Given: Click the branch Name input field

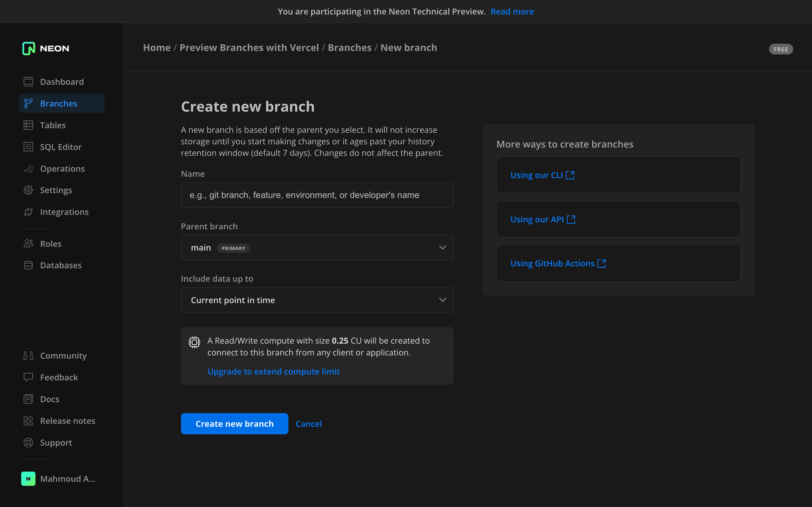Looking at the screenshot, I should 317,195.
